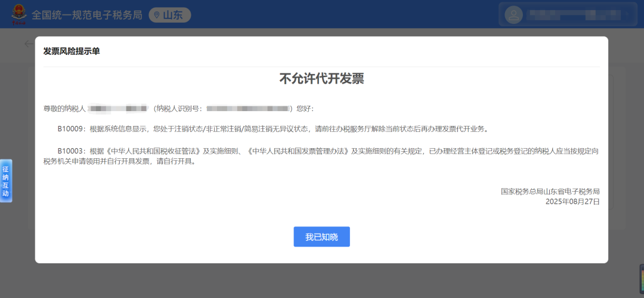Click the 尊敬的纳税人 greeting text

click(x=64, y=109)
